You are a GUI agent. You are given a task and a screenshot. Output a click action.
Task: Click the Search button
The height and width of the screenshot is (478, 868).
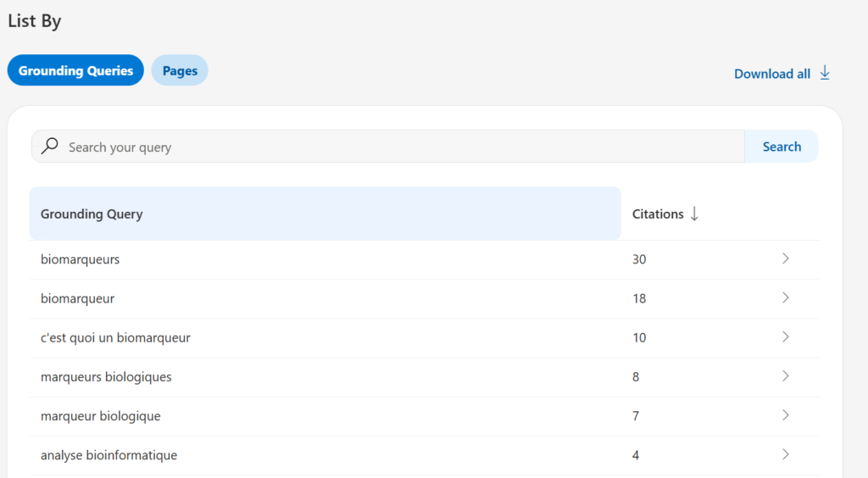(782, 147)
